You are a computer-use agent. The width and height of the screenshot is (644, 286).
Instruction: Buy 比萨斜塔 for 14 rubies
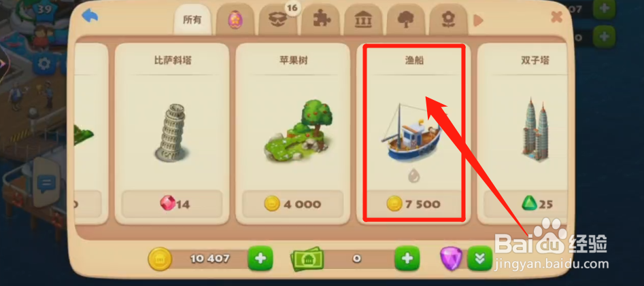tap(172, 204)
